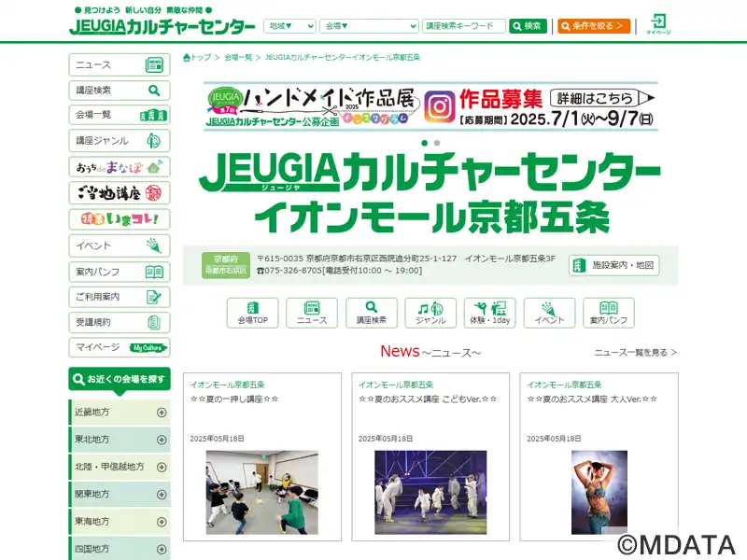Screen dimensions: 747x560
Task: Open the 夏のおススメ講座 大人Ver. news title
Action: tap(592, 399)
